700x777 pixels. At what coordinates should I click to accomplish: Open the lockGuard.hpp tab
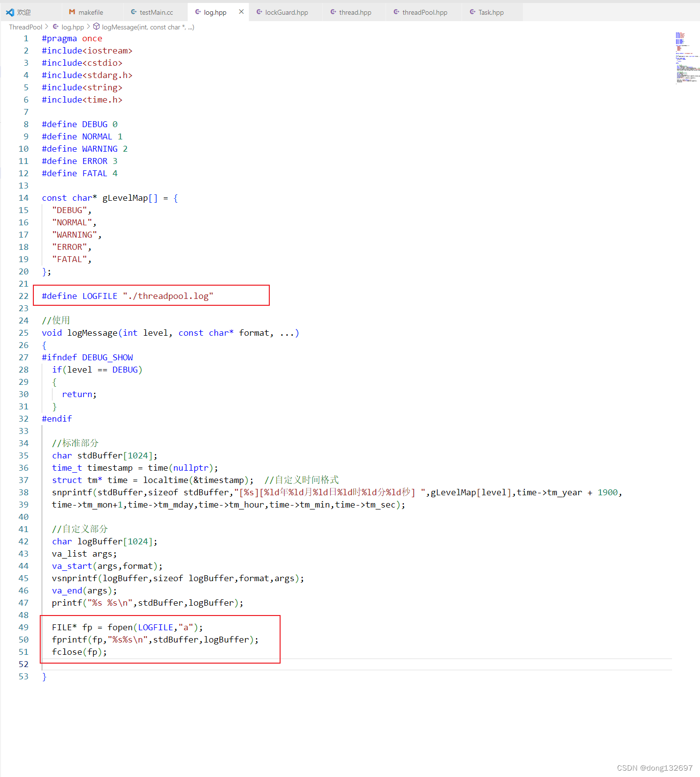286,12
